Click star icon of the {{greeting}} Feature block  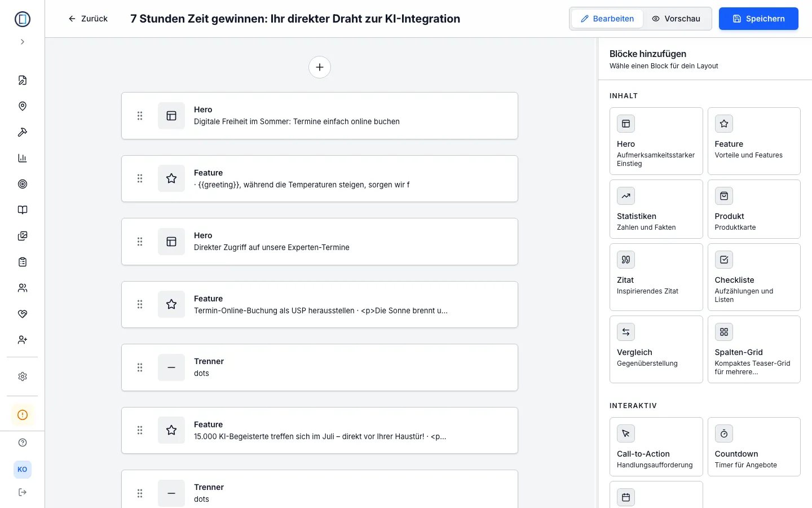click(x=171, y=178)
